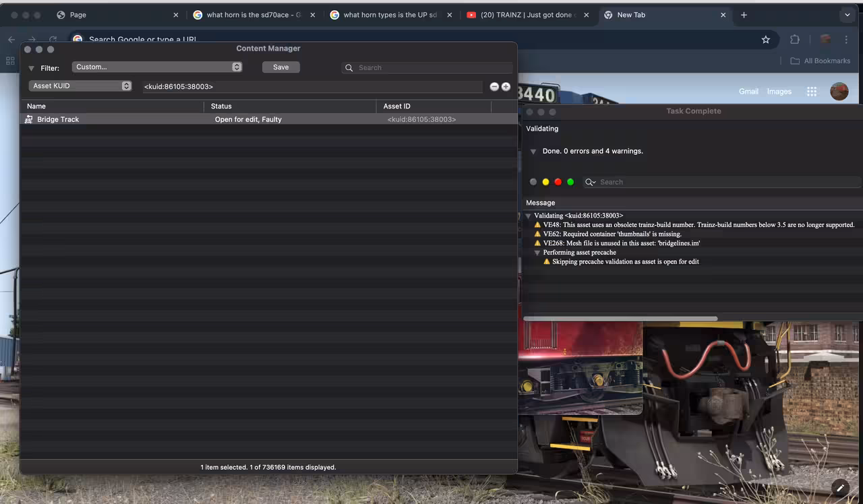Sort by the Status column header

[290, 106]
